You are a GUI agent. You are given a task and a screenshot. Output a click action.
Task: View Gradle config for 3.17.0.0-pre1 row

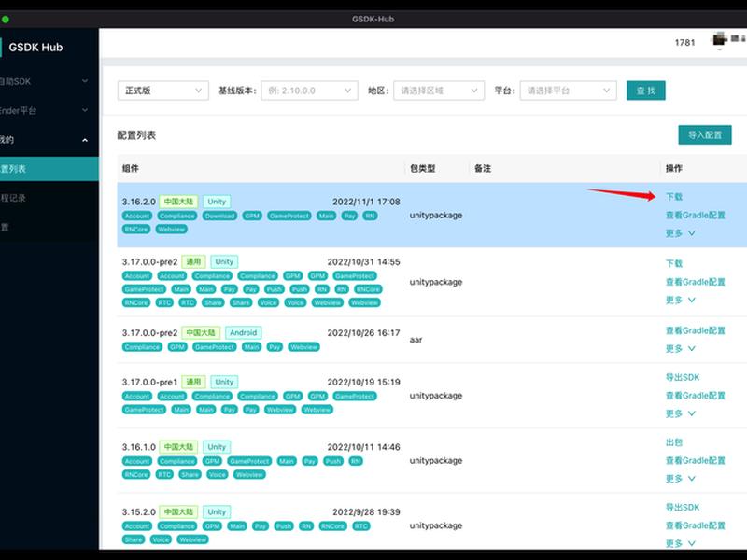tap(695, 396)
